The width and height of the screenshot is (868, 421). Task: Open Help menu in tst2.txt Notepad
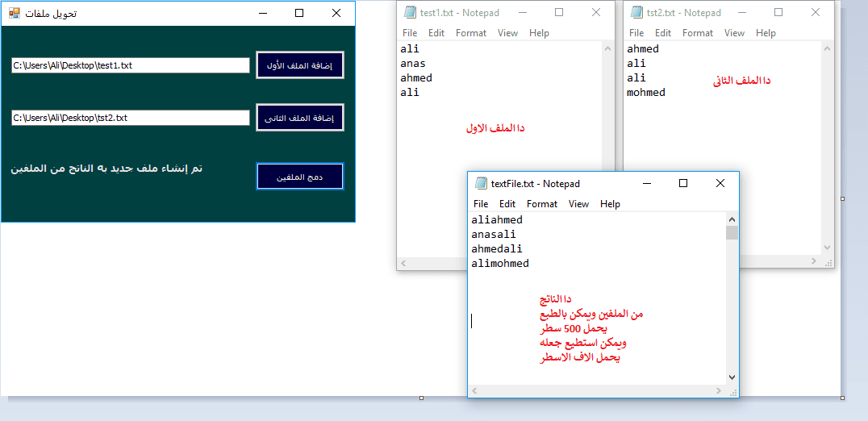pos(766,33)
